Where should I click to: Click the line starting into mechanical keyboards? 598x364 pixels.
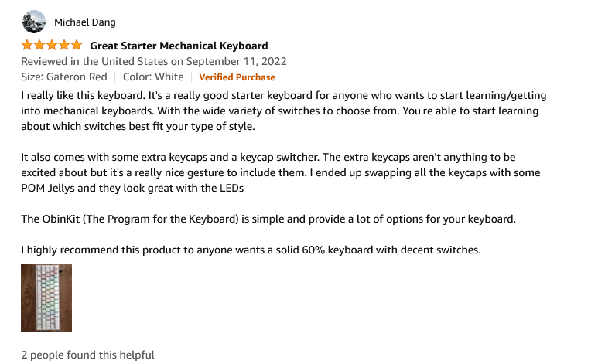click(279, 111)
